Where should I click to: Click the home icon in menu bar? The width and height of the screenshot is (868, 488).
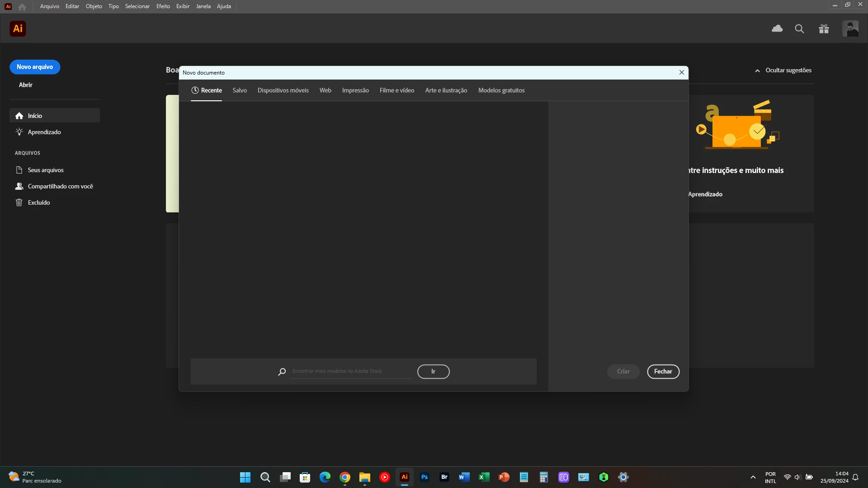(22, 6)
